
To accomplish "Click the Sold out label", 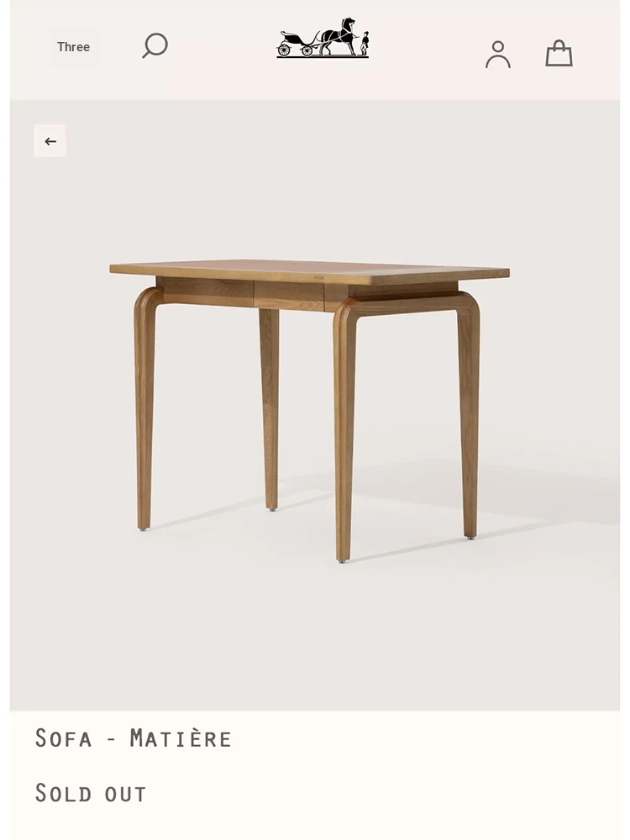I will tap(91, 793).
